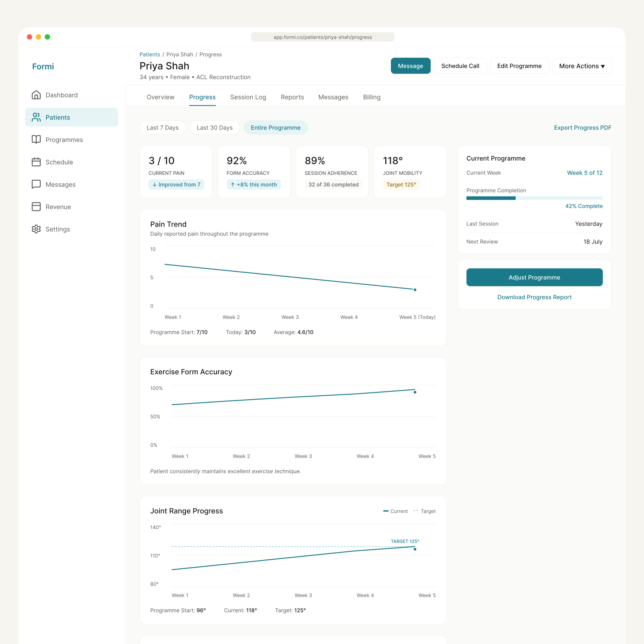Image resolution: width=644 pixels, height=644 pixels.
Task: Select the Entire Programme filter
Action: tap(276, 128)
